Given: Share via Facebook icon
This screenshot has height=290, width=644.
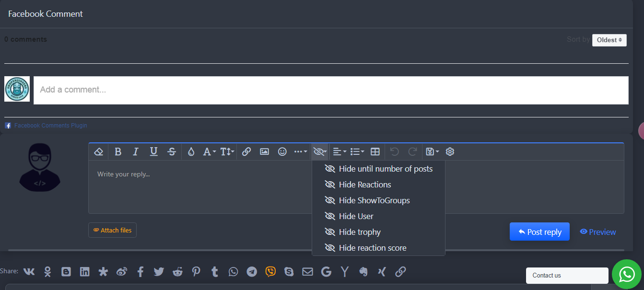Looking at the screenshot, I should [x=141, y=272].
